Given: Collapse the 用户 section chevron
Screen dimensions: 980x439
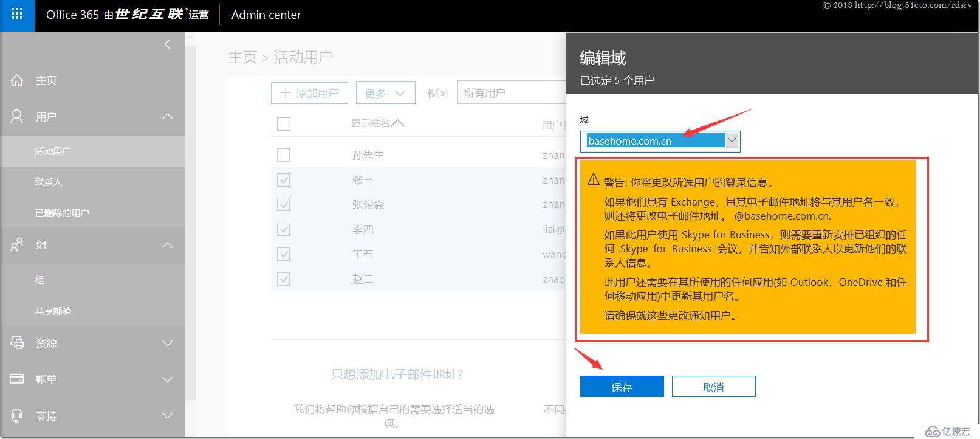Looking at the screenshot, I should (x=168, y=116).
